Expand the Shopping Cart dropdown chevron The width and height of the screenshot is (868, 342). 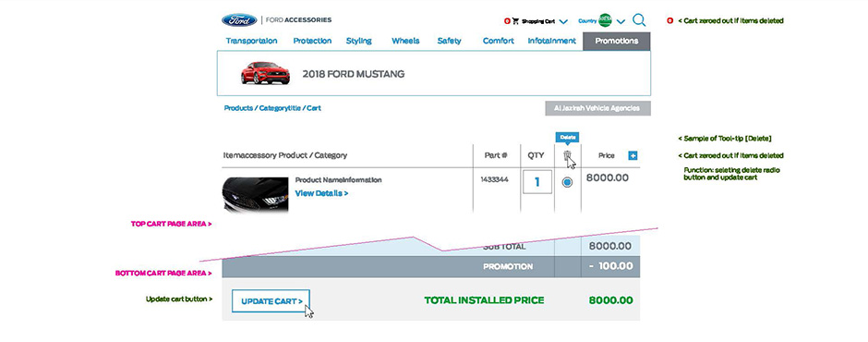click(563, 22)
